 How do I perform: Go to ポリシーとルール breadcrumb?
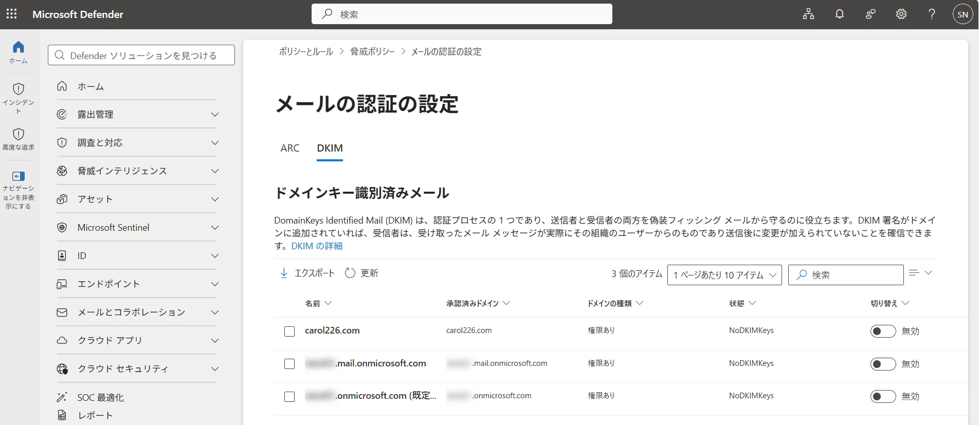306,52
